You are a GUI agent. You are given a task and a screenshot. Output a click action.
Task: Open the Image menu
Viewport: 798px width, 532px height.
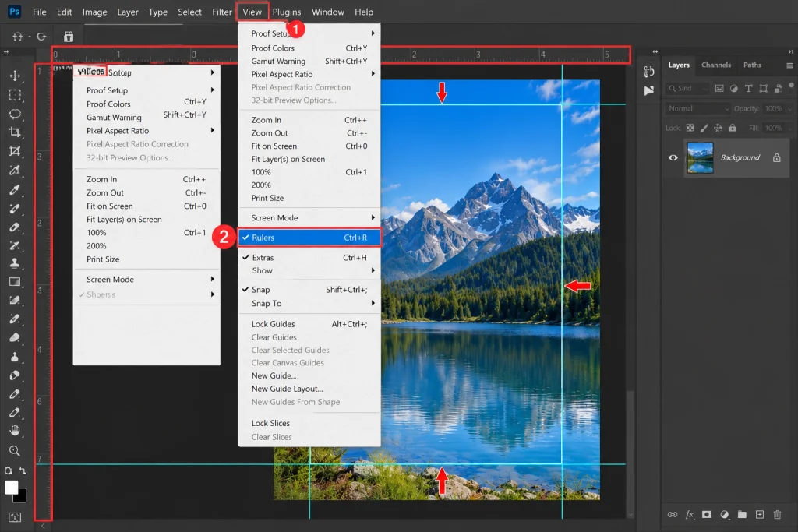click(x=94, y=12)
